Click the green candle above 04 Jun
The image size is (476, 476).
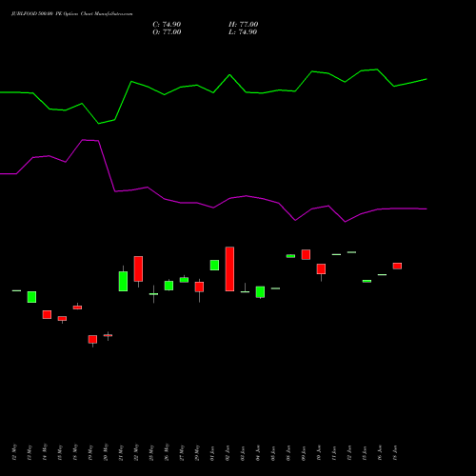tap(260, 292)
